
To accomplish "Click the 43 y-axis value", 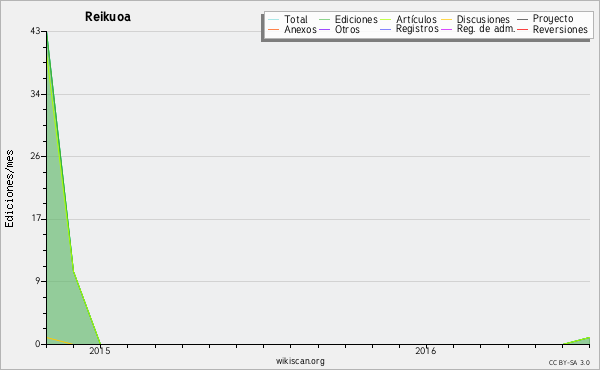I will tap(35, 31).
